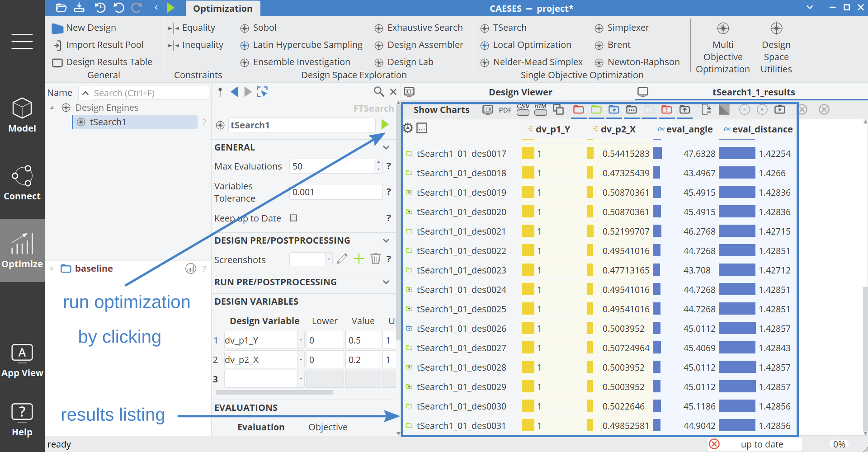Pin the tSearch1 object editor
The height and width of the screenshot is (452, 868).
click(x=220, y=92)
